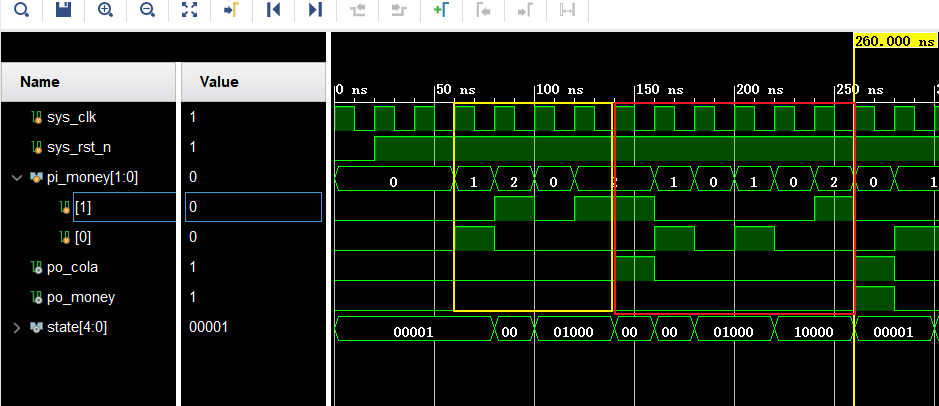Collapse the pi_money[1:0] bus

pyautogui.click(x=17, y=177)
